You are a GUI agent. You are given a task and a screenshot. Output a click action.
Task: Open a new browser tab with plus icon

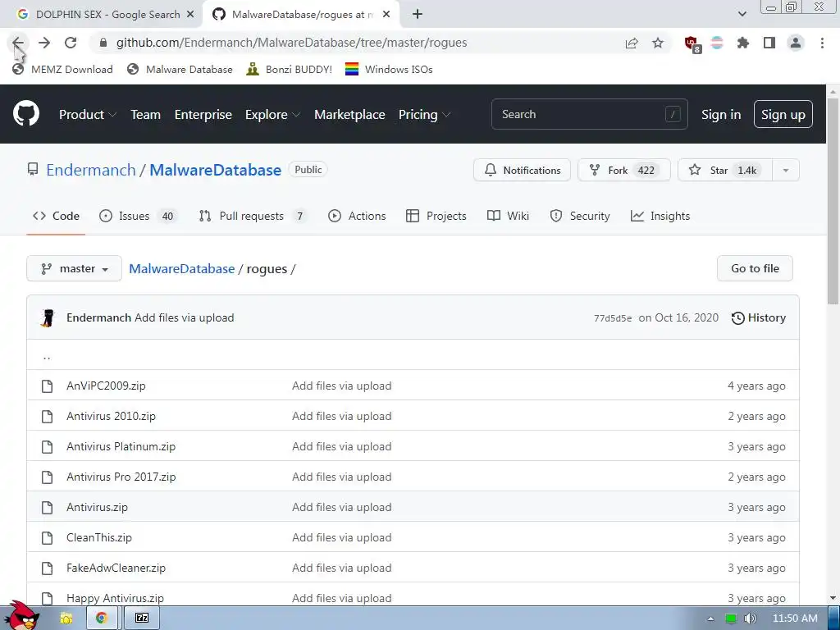tap(418, 15)
